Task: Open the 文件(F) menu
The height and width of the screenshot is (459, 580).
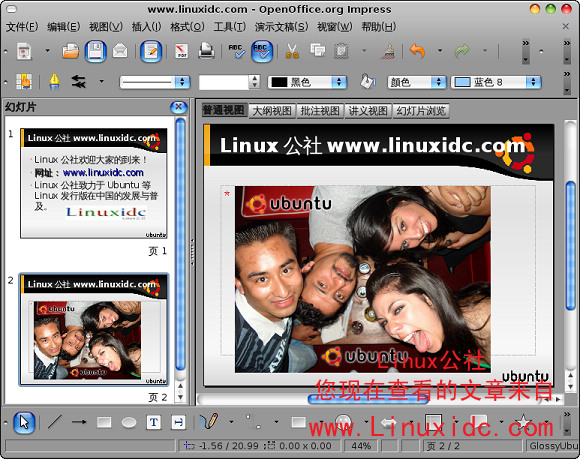Action: 22,27
